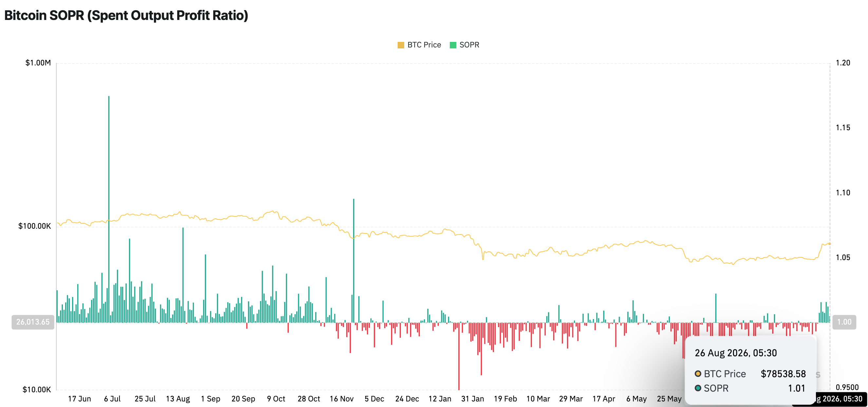Click the 19 Feb date label

[505, 399]
